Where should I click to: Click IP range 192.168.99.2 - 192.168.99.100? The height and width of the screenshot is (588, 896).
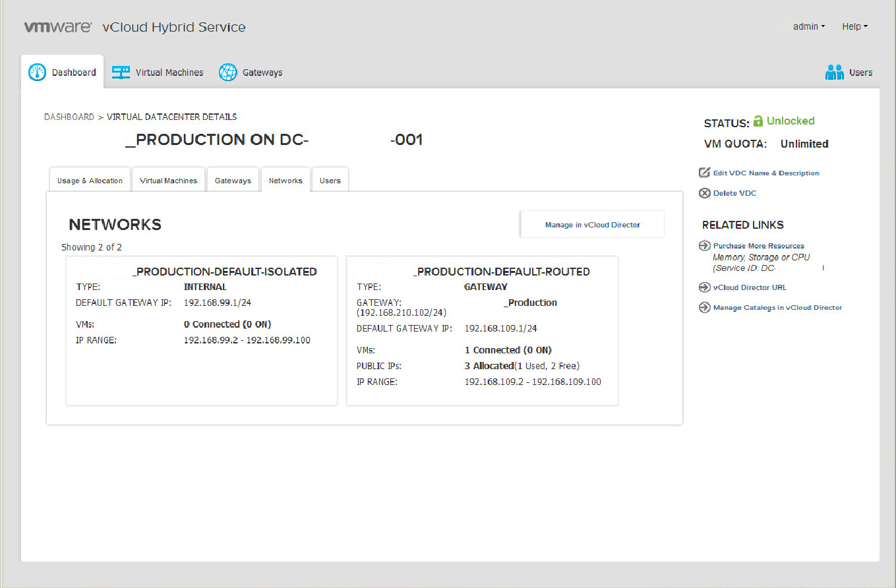pyautogui.click(x=247, y=340)
